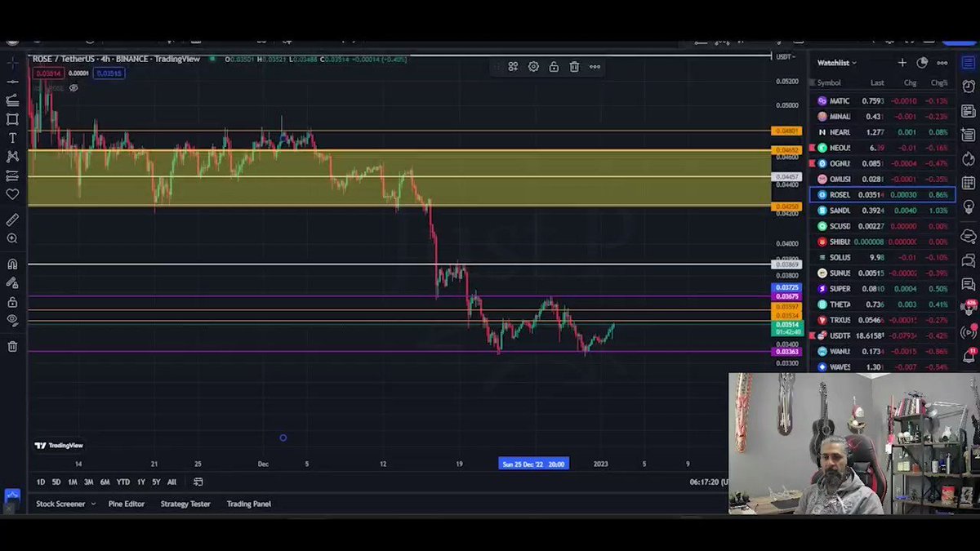Open Public Chats cloud icon in sidebar
Screen dimensions: 980x551
(x=969, y=236)
